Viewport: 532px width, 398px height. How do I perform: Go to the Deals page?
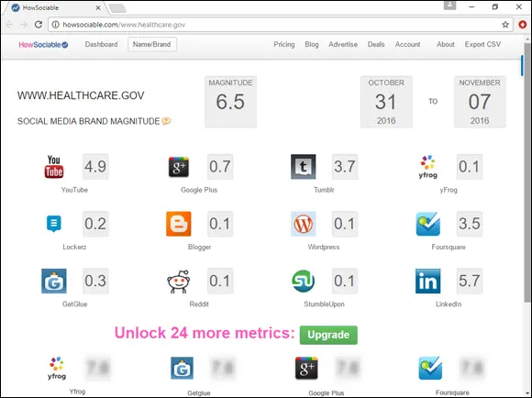pyautogui.click(x=376, y=44)
